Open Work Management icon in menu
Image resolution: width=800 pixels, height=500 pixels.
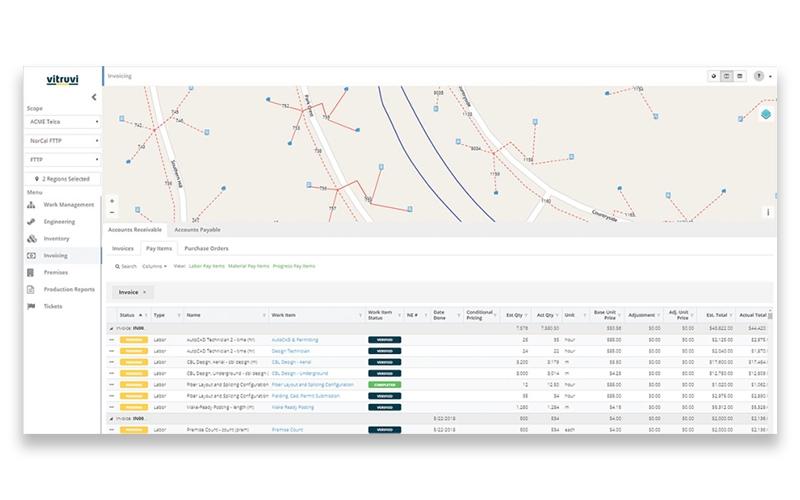(31, 205)
